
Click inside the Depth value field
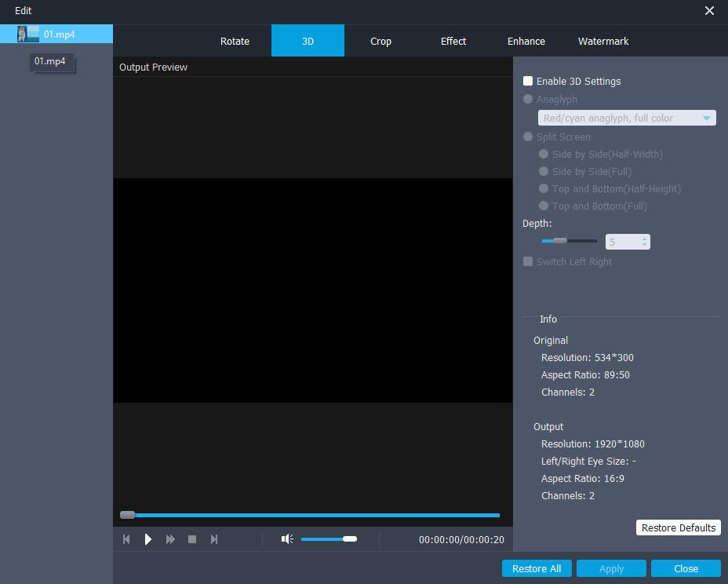pyautogui.click(x=623, y=242)
